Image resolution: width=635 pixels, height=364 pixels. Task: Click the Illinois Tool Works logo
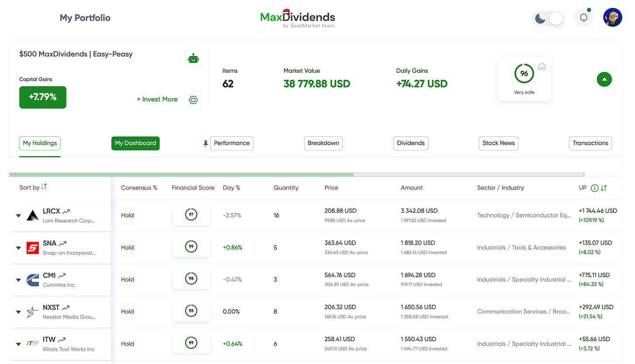click(x=33, y=344)
